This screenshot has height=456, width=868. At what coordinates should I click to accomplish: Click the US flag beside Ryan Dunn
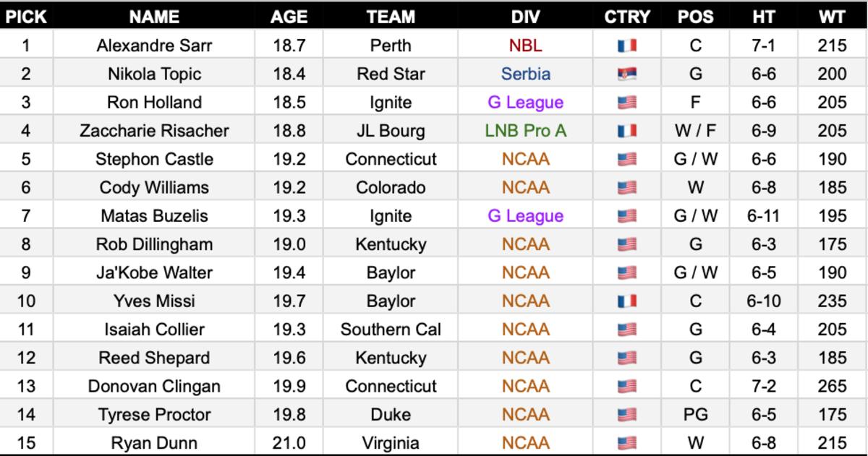click(x=626, y=444)
